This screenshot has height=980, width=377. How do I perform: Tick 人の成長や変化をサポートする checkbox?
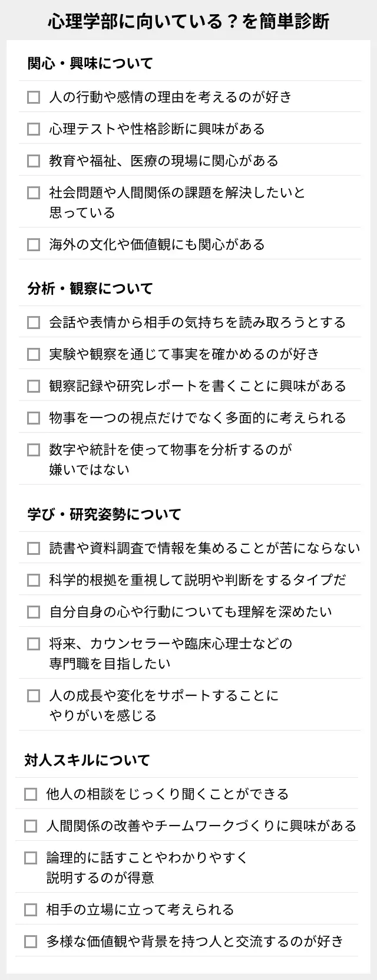34,696
